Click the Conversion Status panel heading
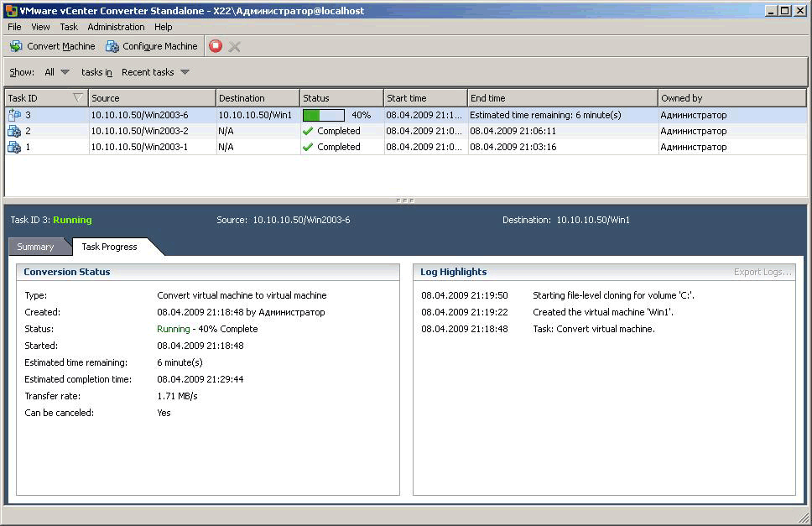The height and width of the screenshot is (526, 812). (x=67, y=272)
